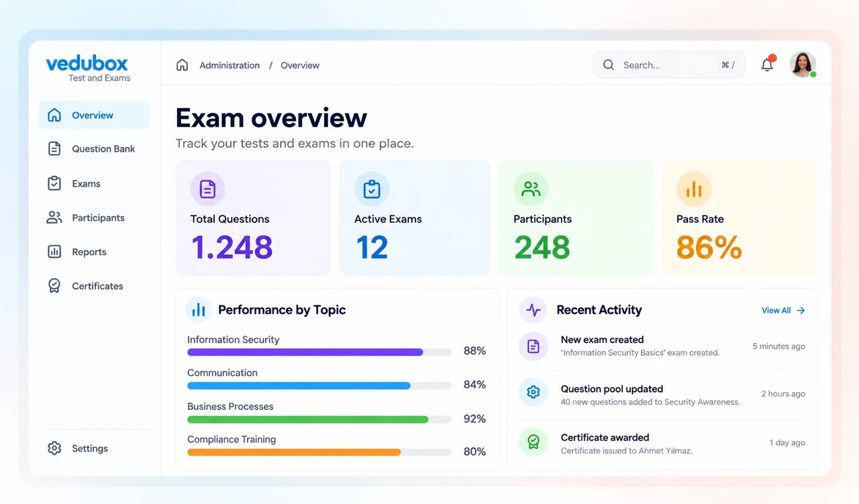Click the 'Recent Activity' heading

pyautogui.click(x=599, y=310)
